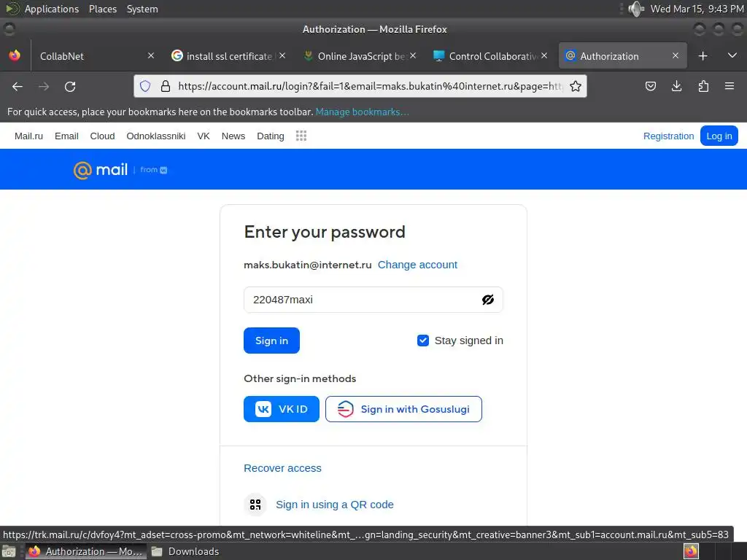Open the System menu
747x560 pixels.
(x=142, y=9)
